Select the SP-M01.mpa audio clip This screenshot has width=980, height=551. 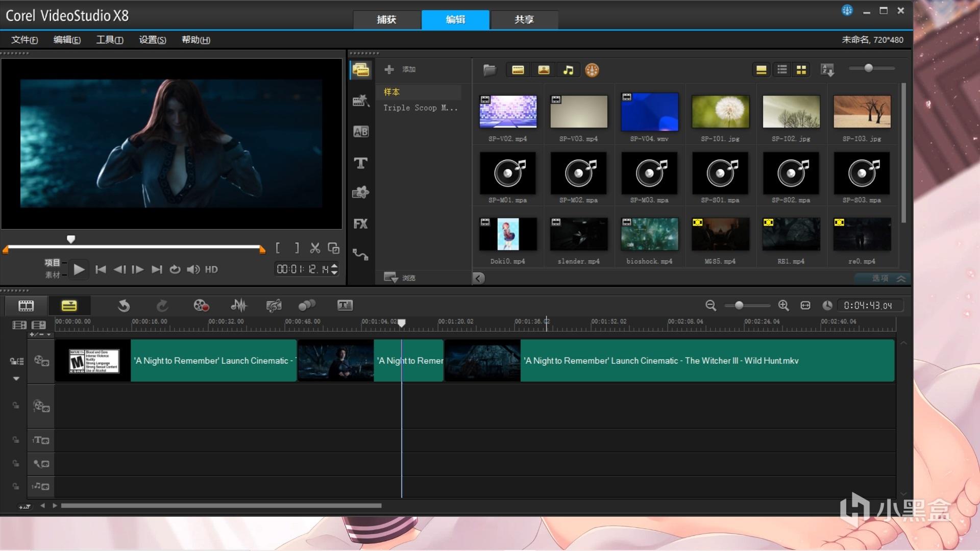tap(507, 173)
